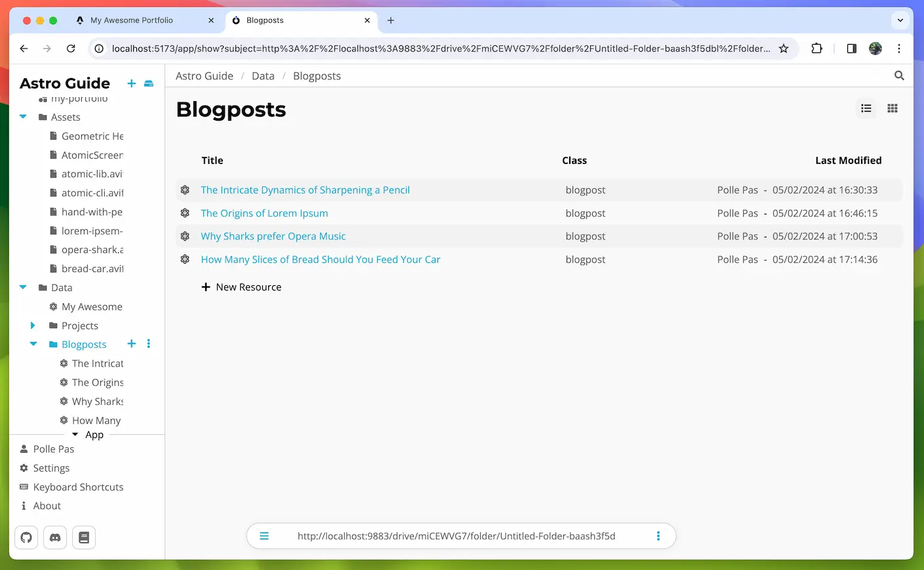Add resource to Blogposts via plus icon
This screenshot has height=570, width=924.
point(132,344)
